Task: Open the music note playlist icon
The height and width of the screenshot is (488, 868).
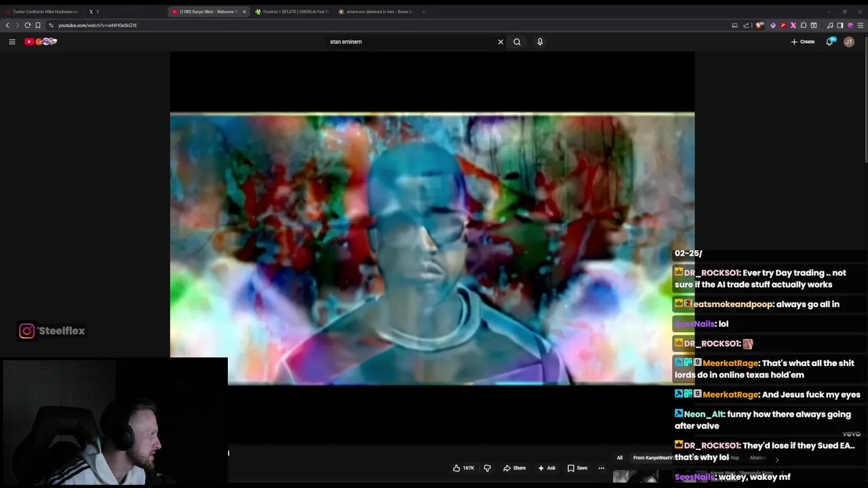Action: pyautogui.click(x=830, y=25)
